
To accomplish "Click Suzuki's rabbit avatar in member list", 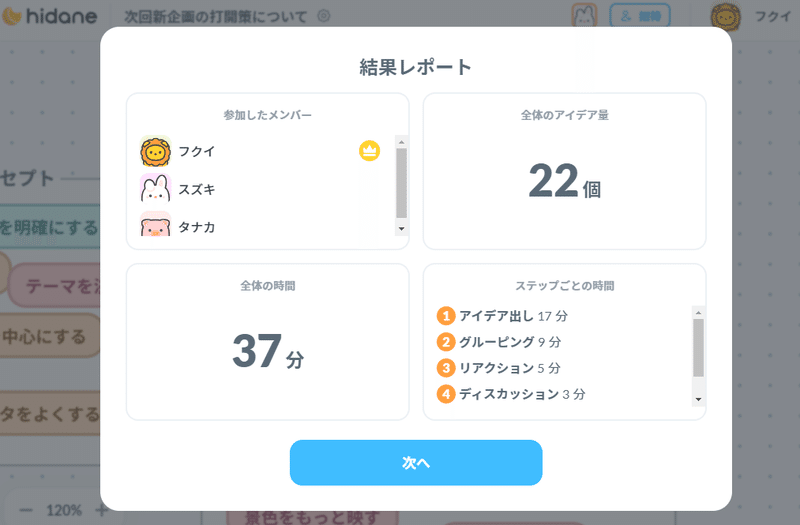I will click(x=155, y=189).
